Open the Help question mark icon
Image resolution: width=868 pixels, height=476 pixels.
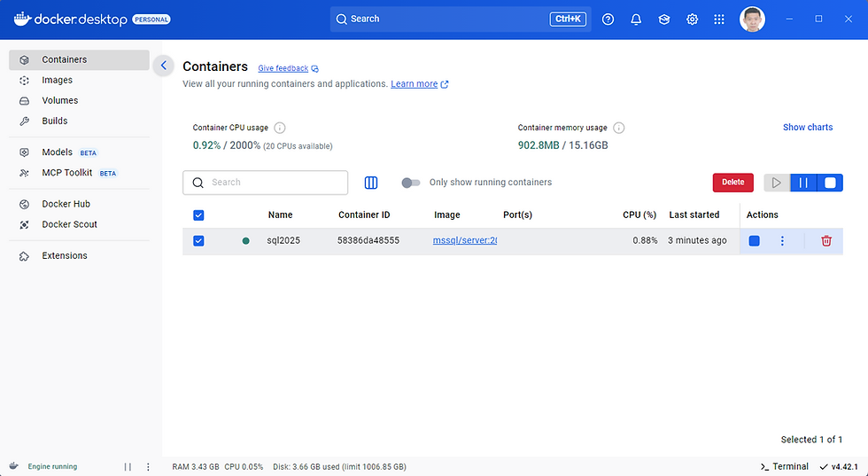point(608,20)
